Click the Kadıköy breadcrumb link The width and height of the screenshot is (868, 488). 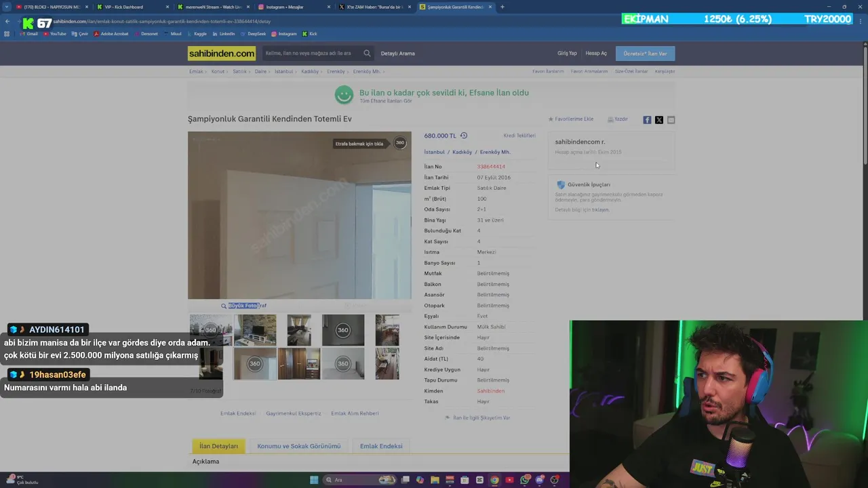click(x=310, y=71)
